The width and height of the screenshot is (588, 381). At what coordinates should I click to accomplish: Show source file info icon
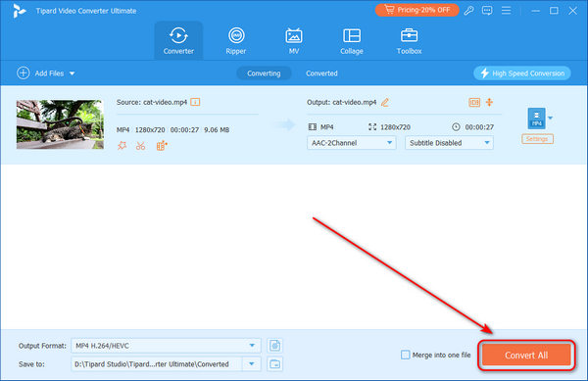pyautogui.click(x=195, y=102)
